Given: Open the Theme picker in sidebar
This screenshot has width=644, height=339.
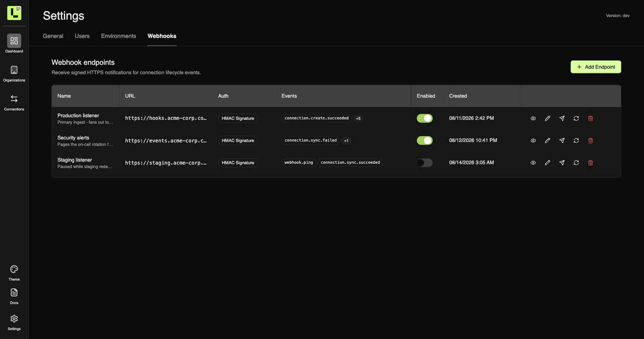Looking at the screenshot, I should [14, 273].
